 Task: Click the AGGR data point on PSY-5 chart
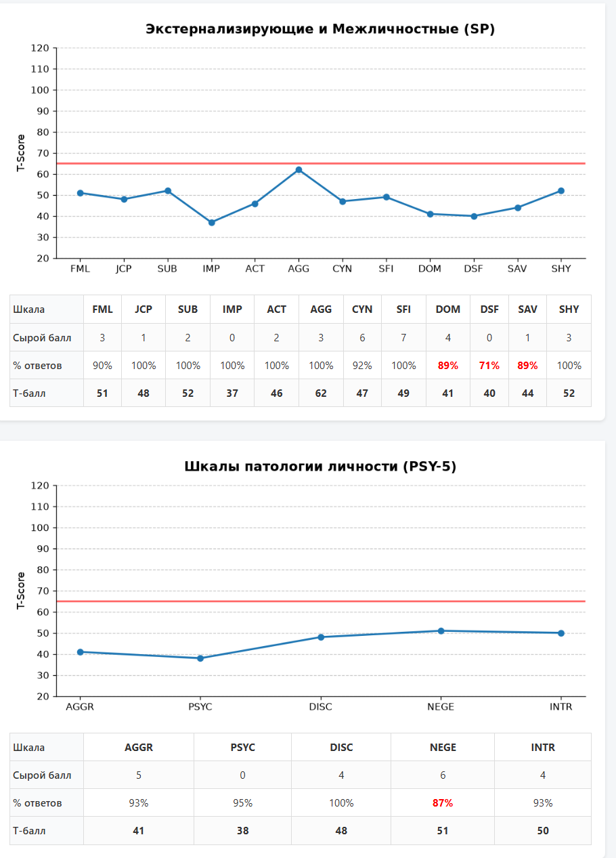tap(81, 651)
